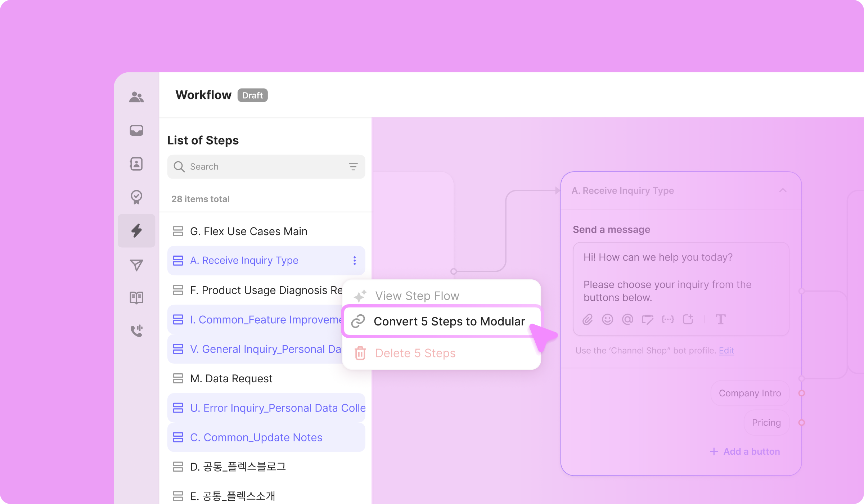
Task: Choose Delete 5 Steps menu item
Action: [415, 353]
